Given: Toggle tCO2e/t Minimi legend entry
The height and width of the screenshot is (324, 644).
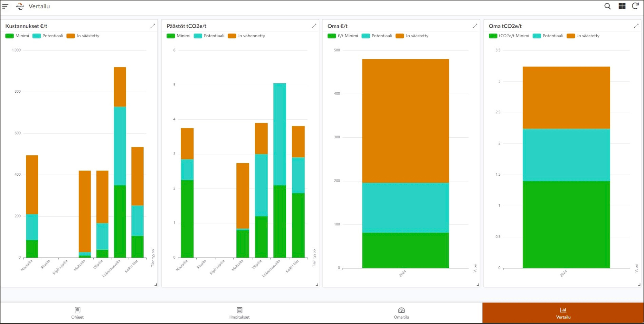Looking at the screenshot, I should 509,36.
